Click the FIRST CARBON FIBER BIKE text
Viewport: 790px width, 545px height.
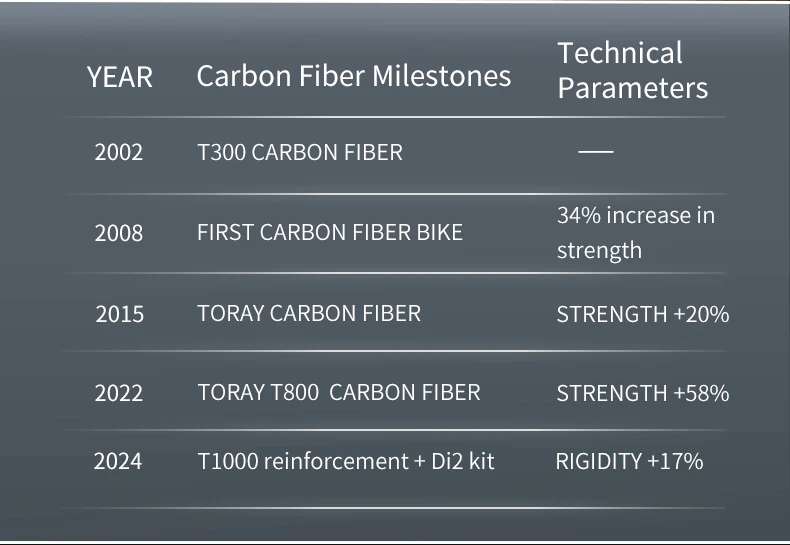coord(330,233)
